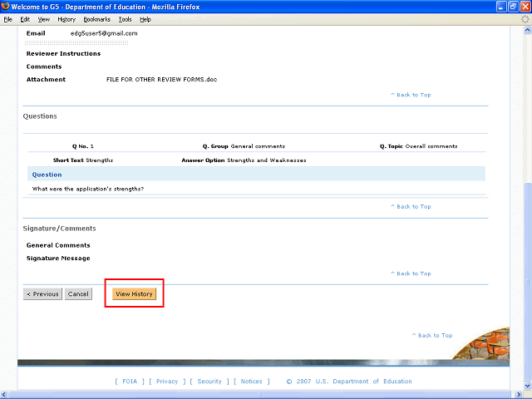Screen dimensions: 532x399
Task: Click the Q. Topic Overall comments value
Action: point(431,146)
